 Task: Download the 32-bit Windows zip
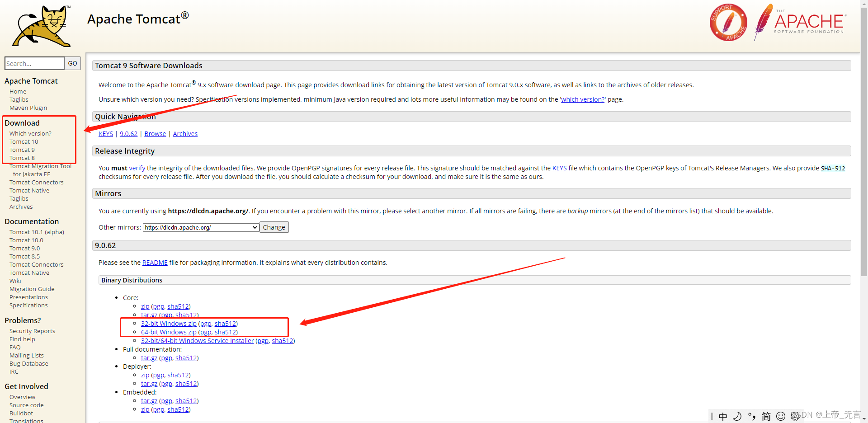[x=169, y=324]
